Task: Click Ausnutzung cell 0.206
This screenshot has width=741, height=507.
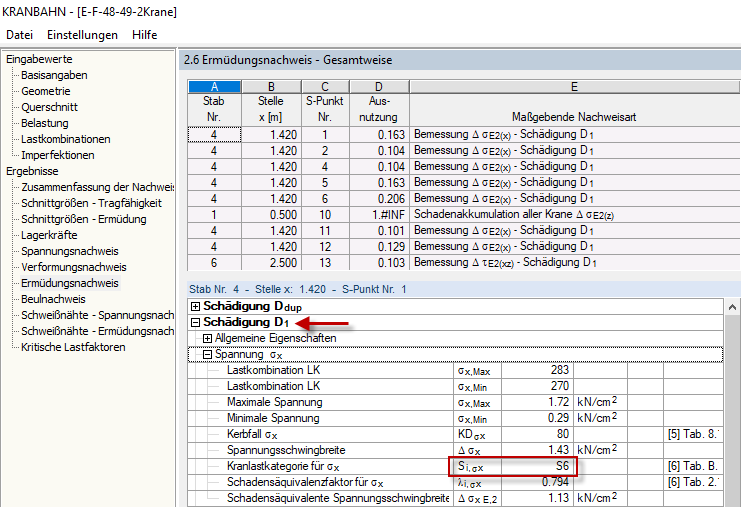Action: [x=379, y=199]
